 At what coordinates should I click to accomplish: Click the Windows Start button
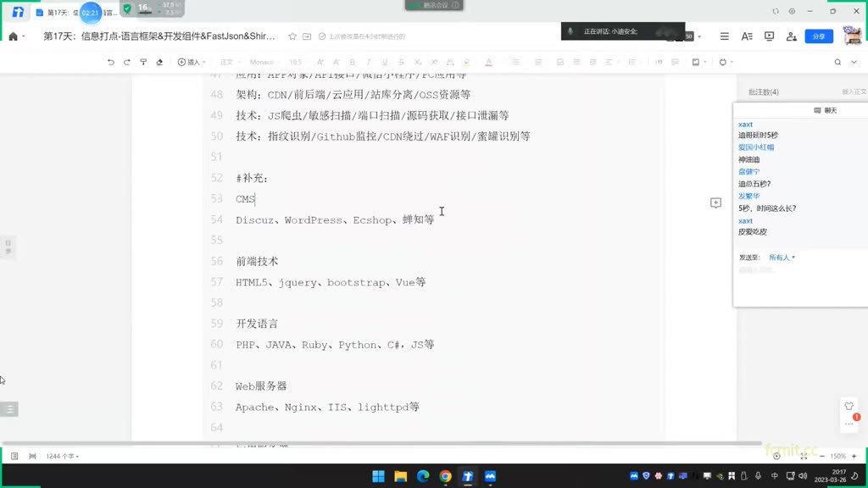click(379, 476)
